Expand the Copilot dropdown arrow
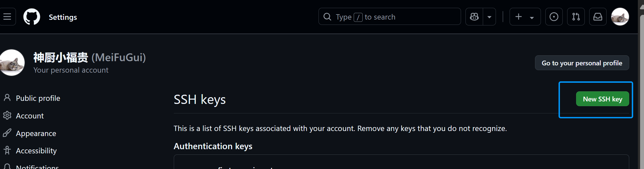Viewport: 644px width, 169px height. pyautogui.click(x=489, y=17)
